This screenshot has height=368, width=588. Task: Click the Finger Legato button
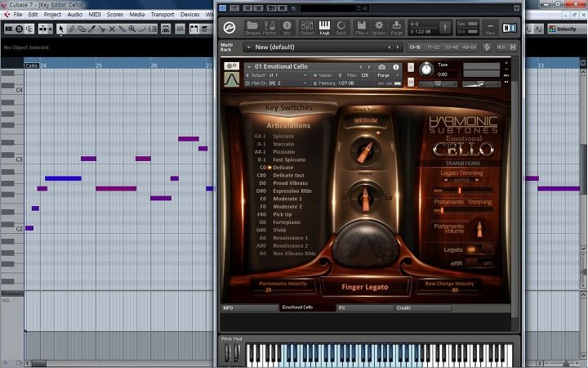tap(365, 287)
